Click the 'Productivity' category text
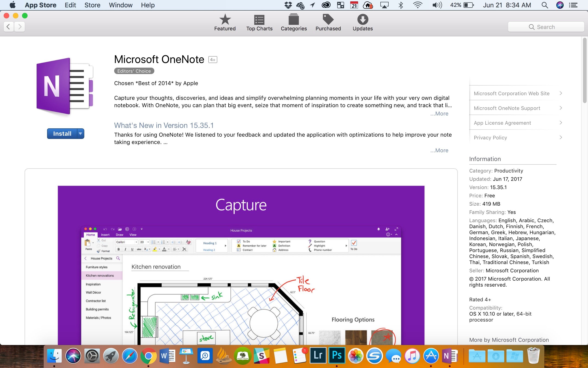This screenshot has width=588, height=368. [x=509, y=171]
